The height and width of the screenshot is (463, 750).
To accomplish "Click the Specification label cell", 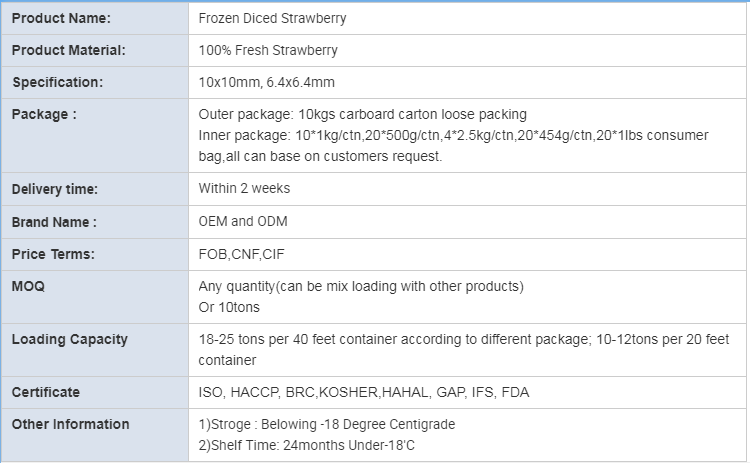I will click(95, 82).
